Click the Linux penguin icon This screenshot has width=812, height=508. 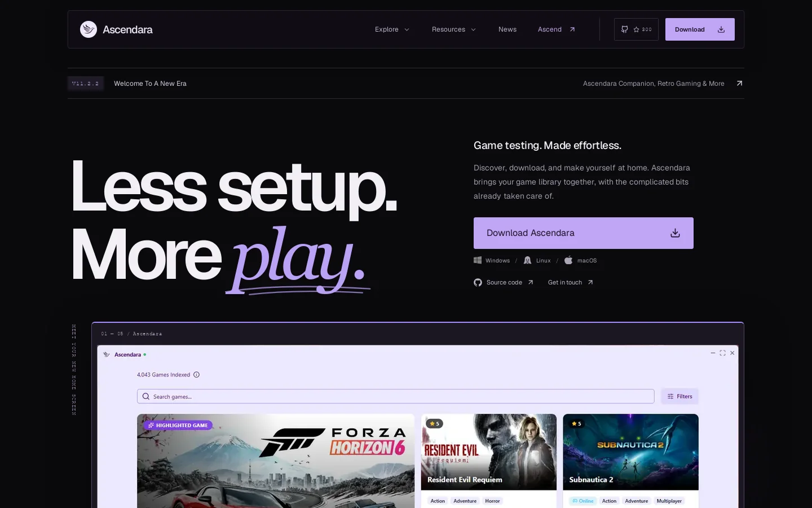[x=527, y=260]
